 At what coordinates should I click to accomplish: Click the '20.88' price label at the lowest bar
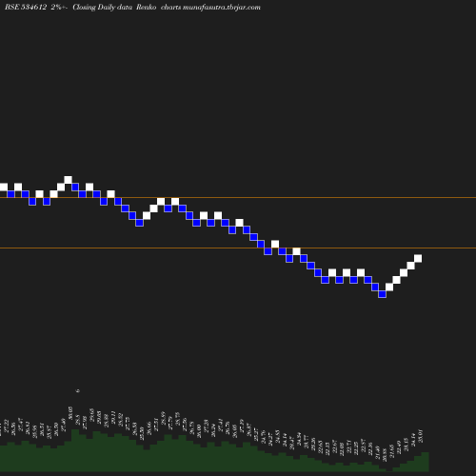(x=385, y=455)
